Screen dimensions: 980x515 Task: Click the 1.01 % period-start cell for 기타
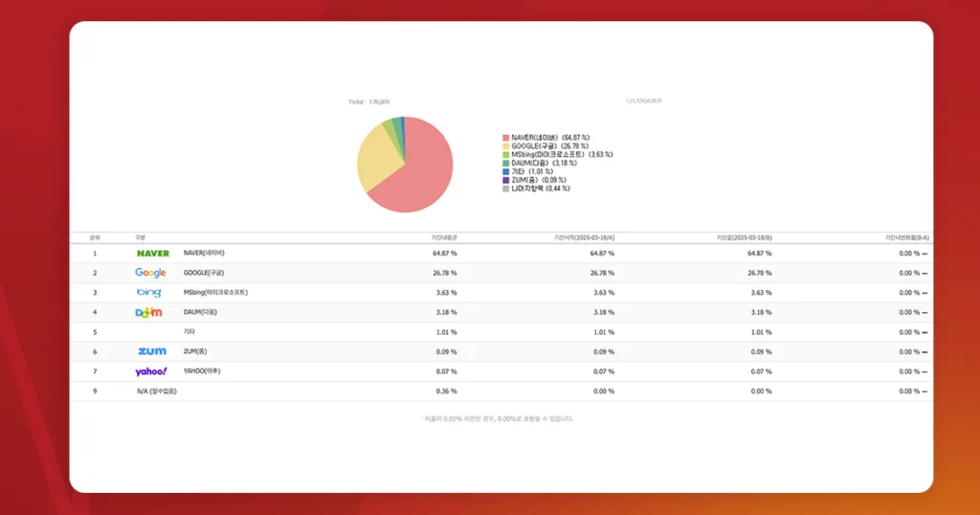(604, 332)
